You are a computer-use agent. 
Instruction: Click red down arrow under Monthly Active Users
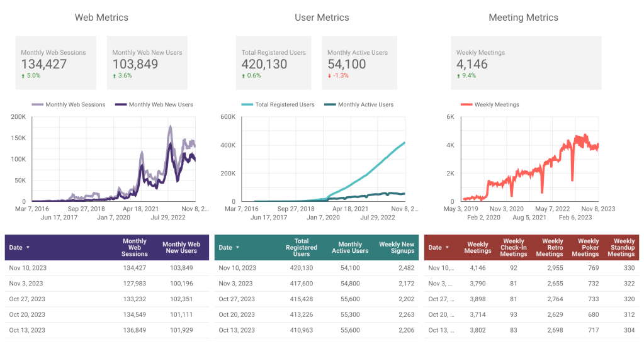329,76
